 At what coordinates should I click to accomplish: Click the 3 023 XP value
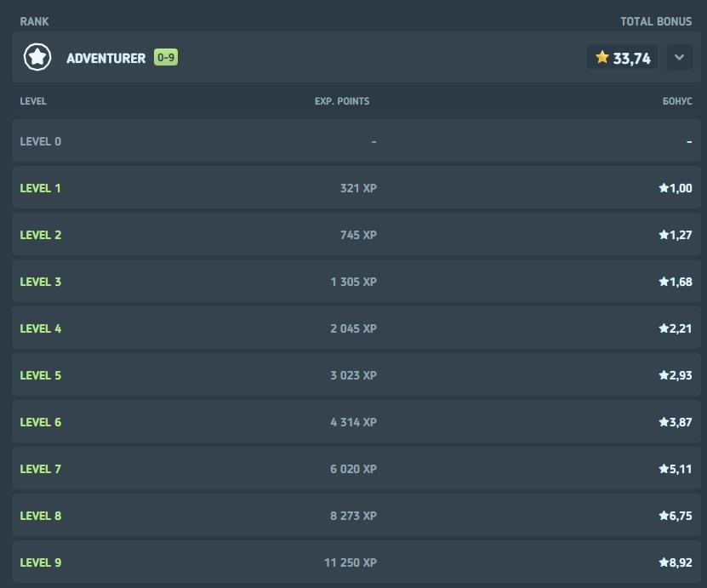point(354,375)
